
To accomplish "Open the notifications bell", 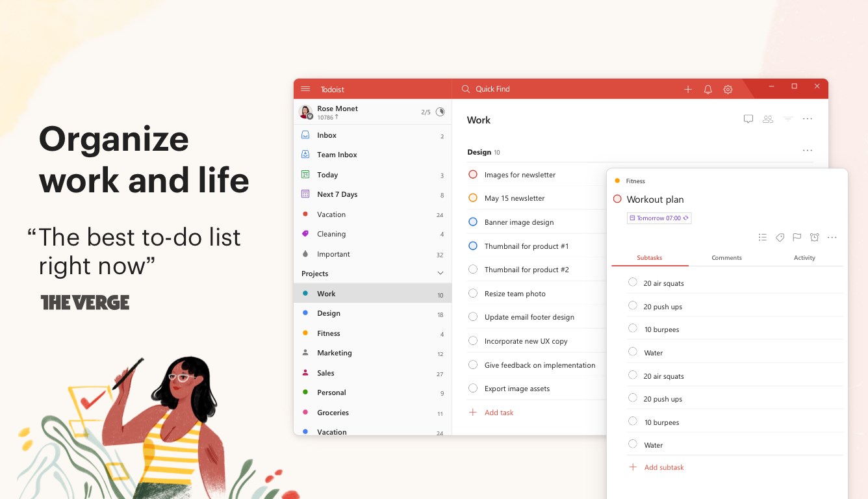I will point(708,90).
